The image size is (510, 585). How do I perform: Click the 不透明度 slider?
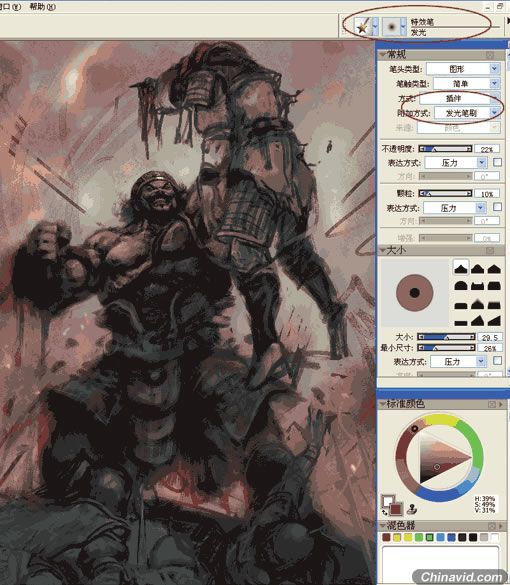[x=445, y=149]
